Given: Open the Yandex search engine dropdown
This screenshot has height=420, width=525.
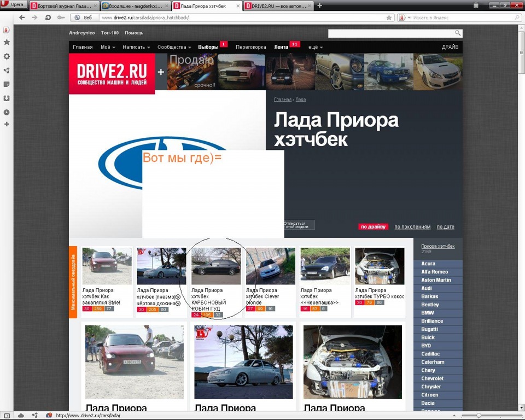Looking at the screenshot, I should tap(405, 17).
